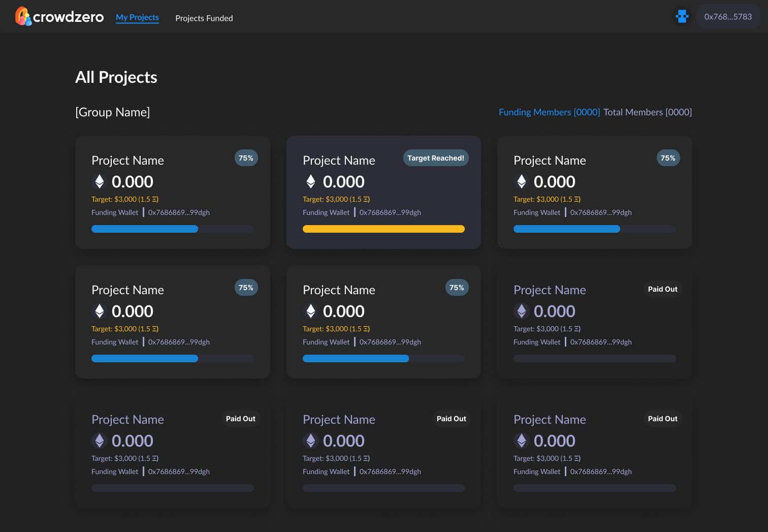Screen dimensions: 768x532
Task: Click the Target Reached! badge
Action: [x=436, y=158]
